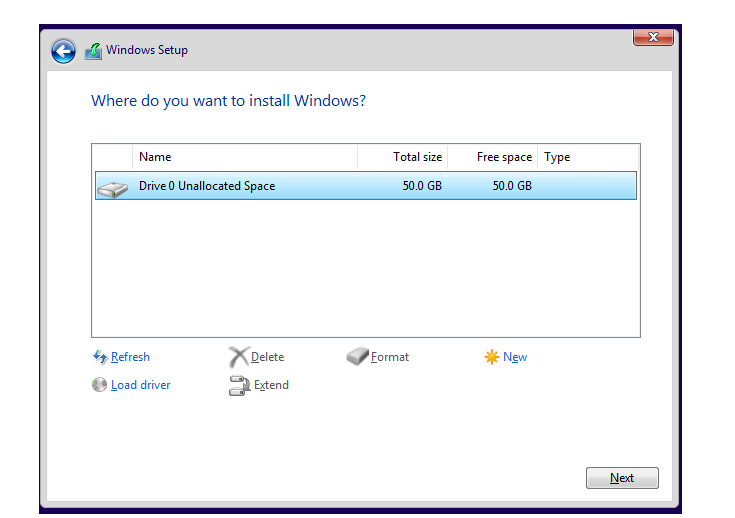Choose the Extend option
This screenshot has width=735, height=518.
(x=271, y=385)
